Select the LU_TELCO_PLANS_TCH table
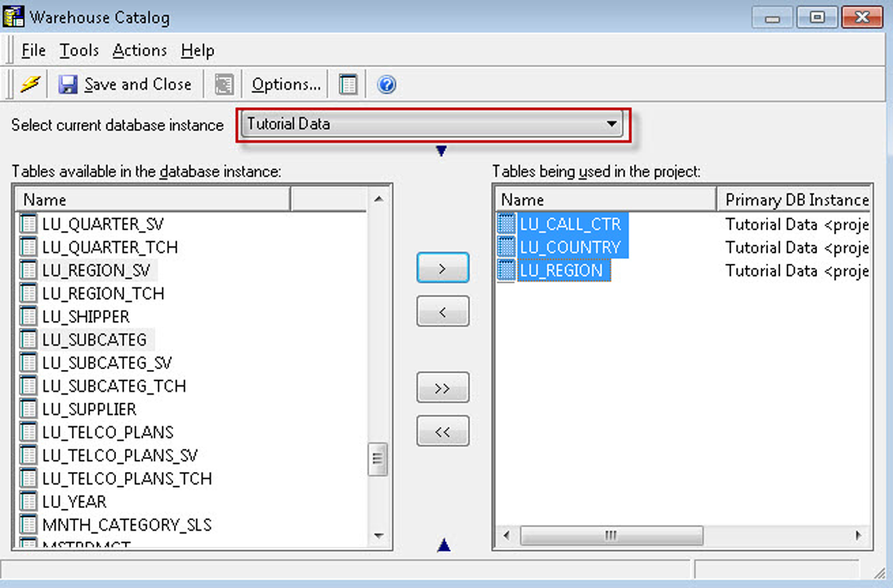 point(127,479)
